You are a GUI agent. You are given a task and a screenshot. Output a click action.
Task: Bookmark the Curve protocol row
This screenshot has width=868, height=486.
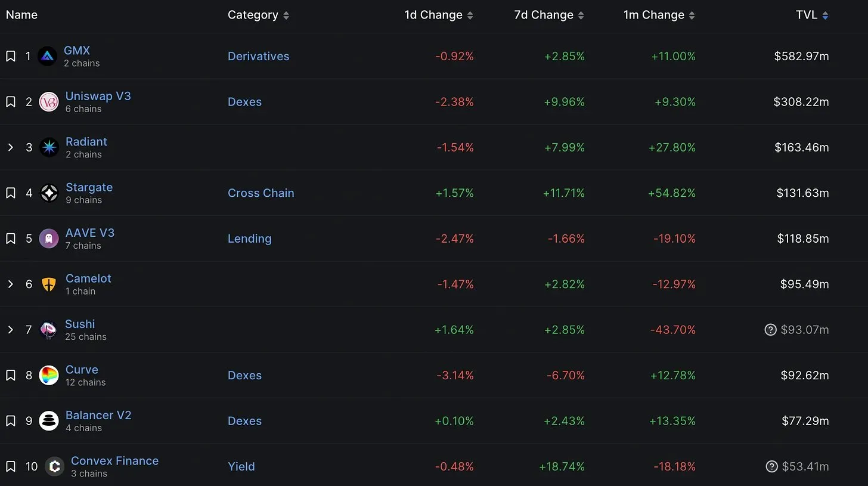pyautogui.click(x=10, y=374)
